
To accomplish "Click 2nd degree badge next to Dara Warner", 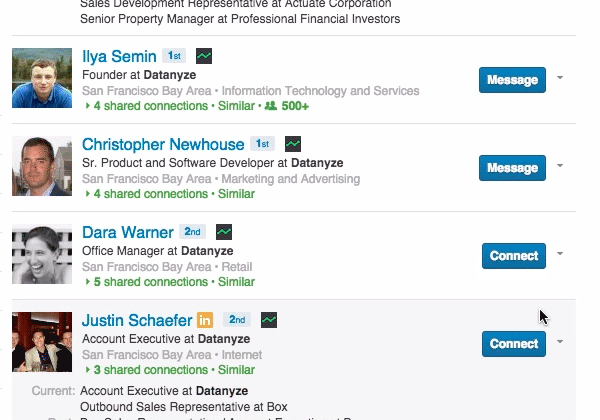I will click(x=192, y=232).
